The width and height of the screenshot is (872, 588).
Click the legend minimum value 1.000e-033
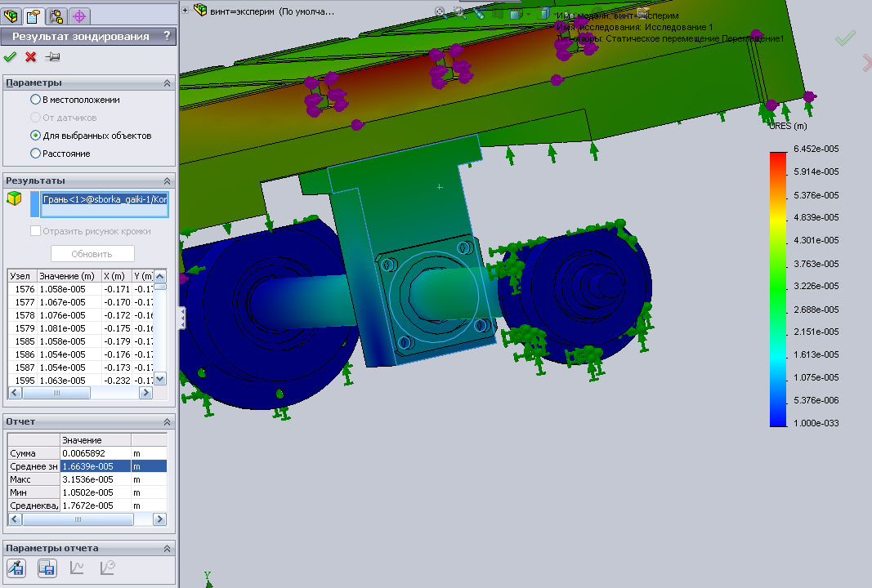(816, 423)
